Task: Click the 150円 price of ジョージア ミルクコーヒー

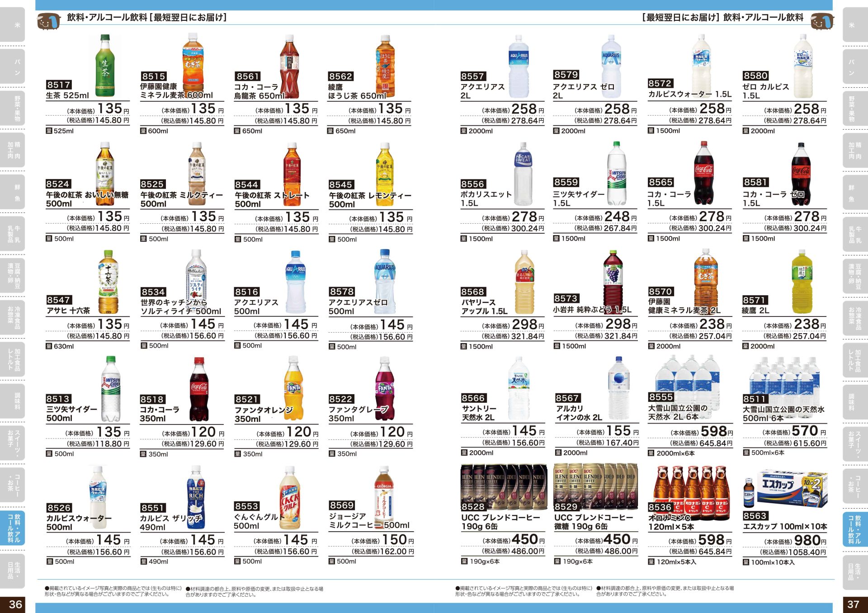Action: pyautogui.click(x=398, y=540)
